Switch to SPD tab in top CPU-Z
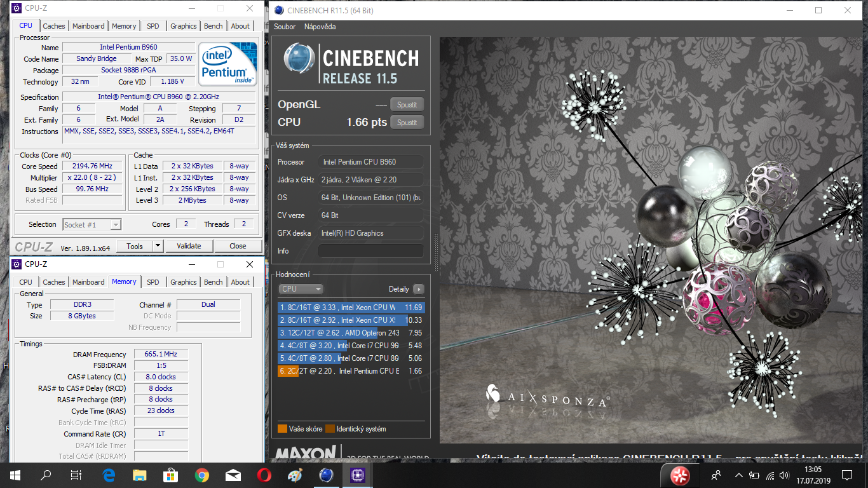Image resolution: width=868 pixels, height=488 pixels. (x=153, y=26)
